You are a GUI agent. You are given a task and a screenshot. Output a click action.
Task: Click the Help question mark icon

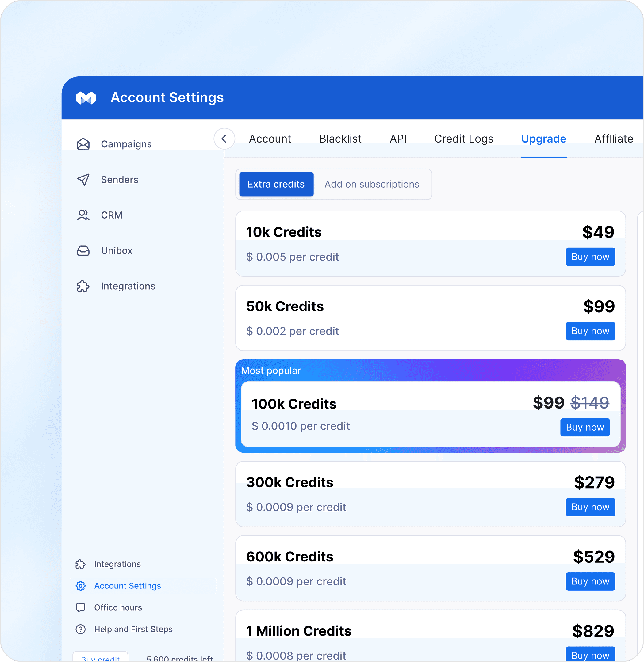(80, 629)
